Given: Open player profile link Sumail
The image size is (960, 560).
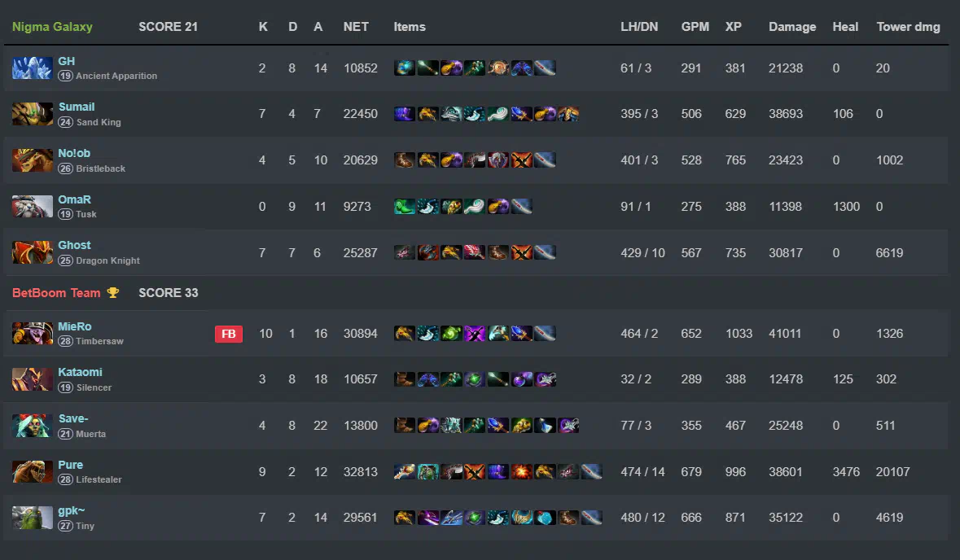Looking at the screenshot, I should pos(77,107).
